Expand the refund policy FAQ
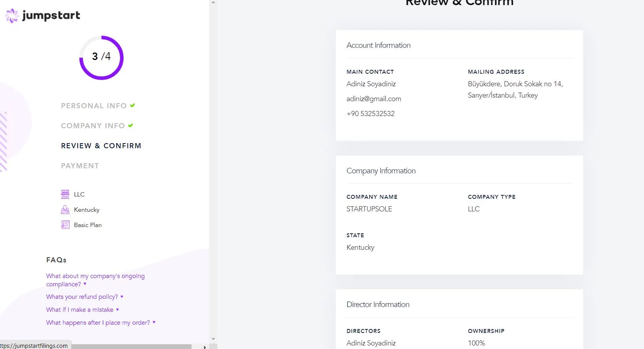 pos(84,297)
